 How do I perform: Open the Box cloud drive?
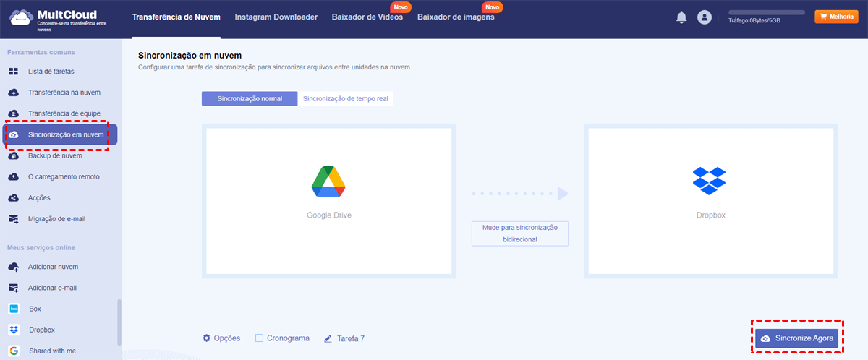pos(35,309)
